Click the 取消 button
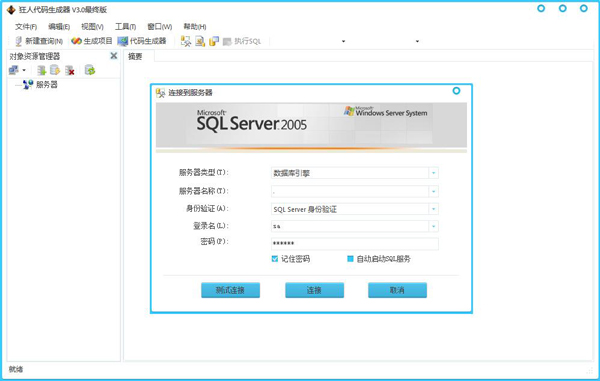 point(397,290)
